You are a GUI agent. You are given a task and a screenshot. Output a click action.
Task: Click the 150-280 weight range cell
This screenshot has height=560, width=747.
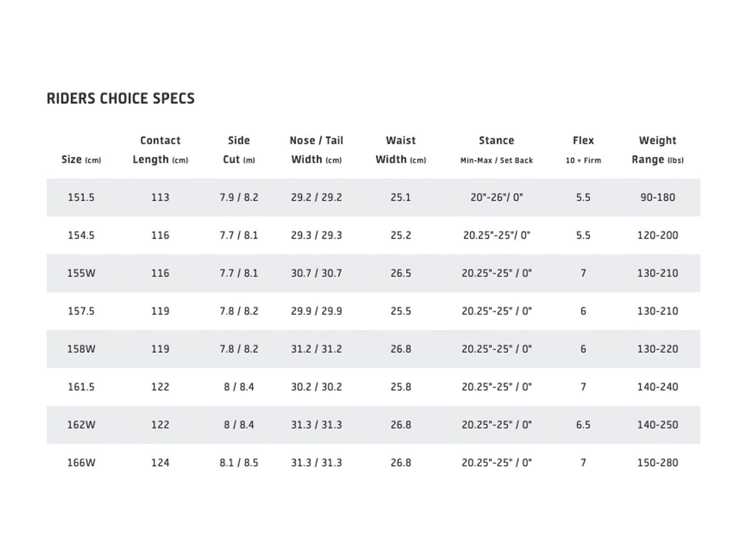point(657,463)
